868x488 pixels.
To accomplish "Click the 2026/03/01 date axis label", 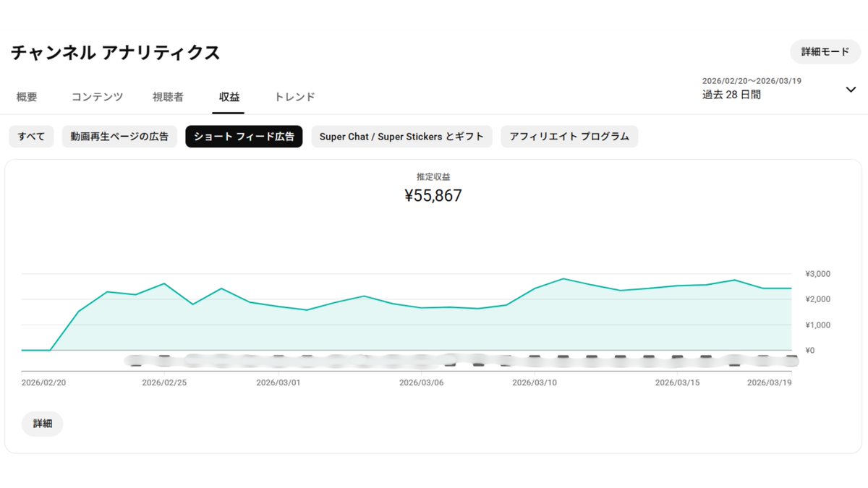I will tap(278, 382).
